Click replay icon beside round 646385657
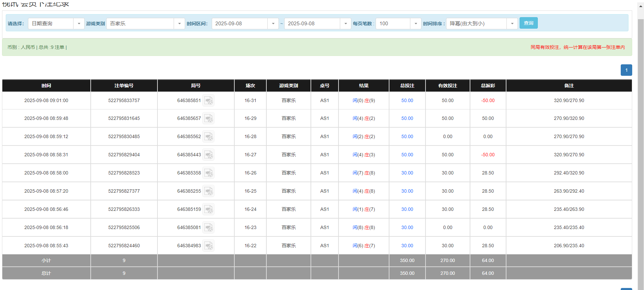Viewport: 644px width, 290px height. (x=208, y=119)
